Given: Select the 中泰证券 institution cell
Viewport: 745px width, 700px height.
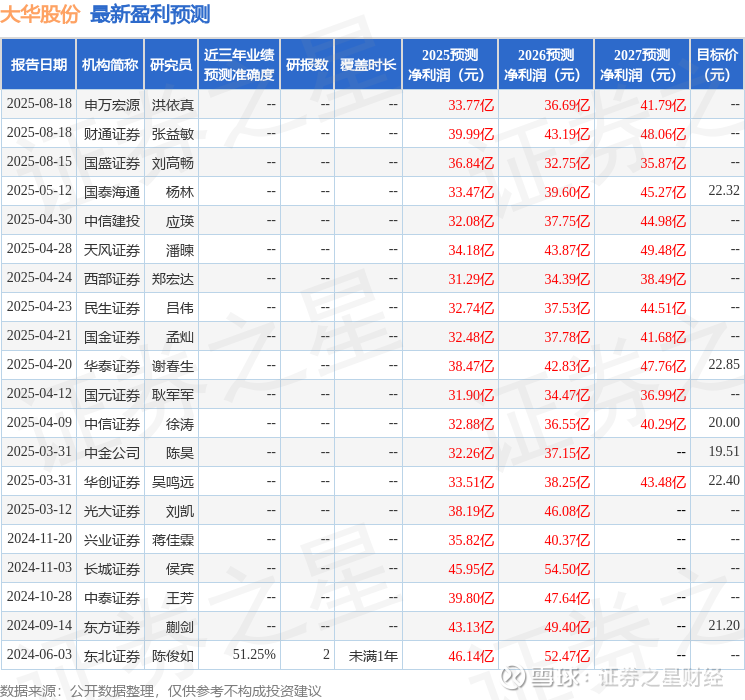Looking at the screenshot, I should pyautogui.click(x=112, y=597).
